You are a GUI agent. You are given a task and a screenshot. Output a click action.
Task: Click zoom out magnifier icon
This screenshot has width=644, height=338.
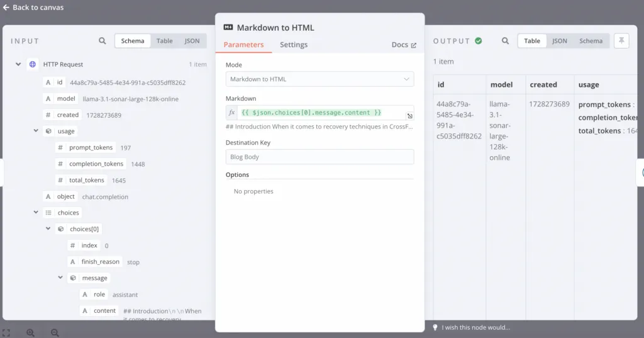[x=55, y=333]
